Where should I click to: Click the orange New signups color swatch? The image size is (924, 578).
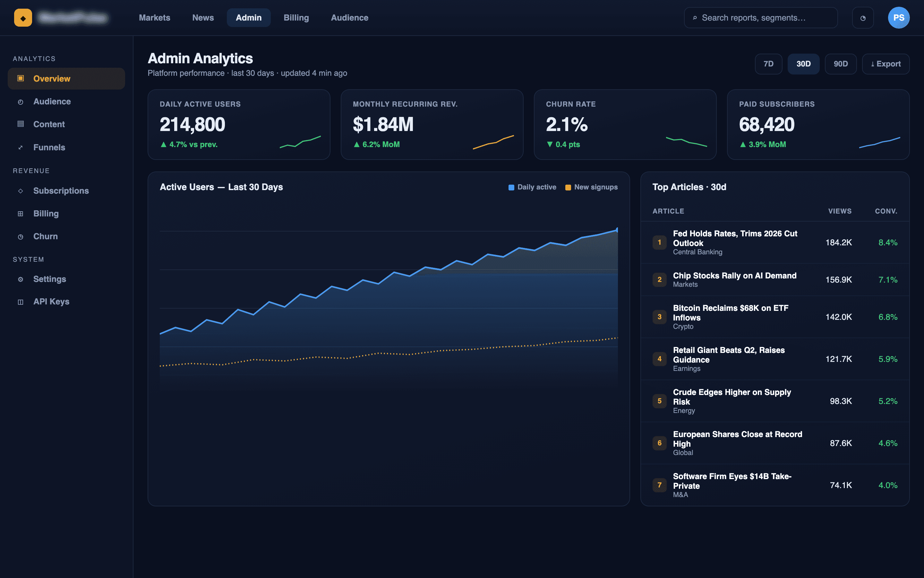point(568,187)
